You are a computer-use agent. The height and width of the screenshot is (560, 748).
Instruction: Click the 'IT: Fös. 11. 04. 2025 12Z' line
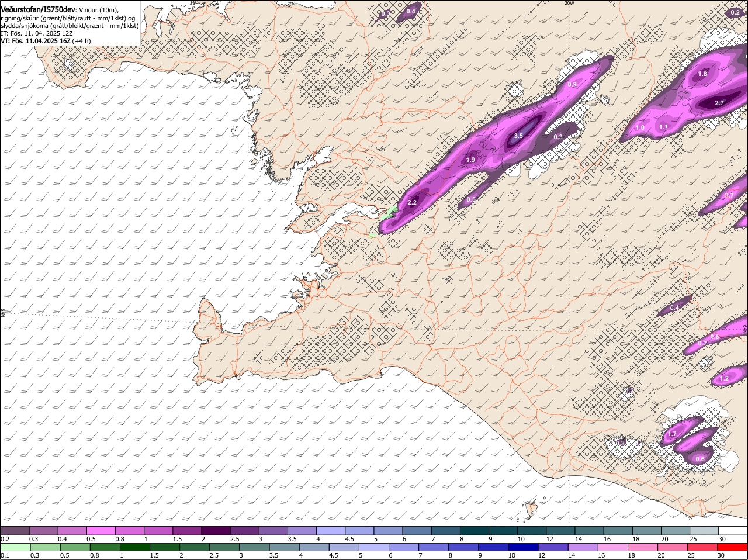[37, 34]
